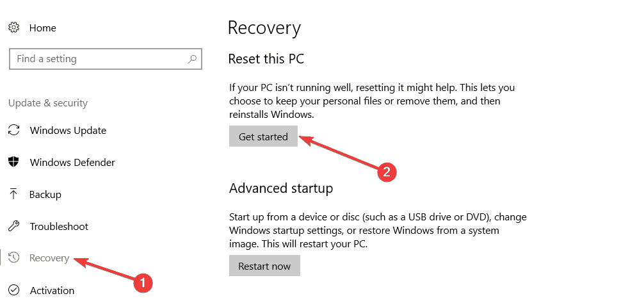The image size is (644, 303).
Task: Click the magnifier icon in search box
Action: (x=192, y=59)
